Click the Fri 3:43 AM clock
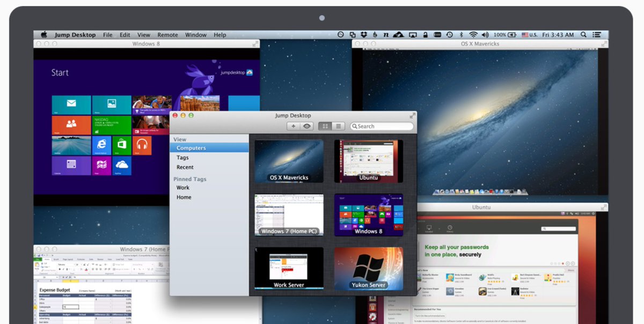The width and height of the screenshot is (644, 324). [x=558, y=35]
